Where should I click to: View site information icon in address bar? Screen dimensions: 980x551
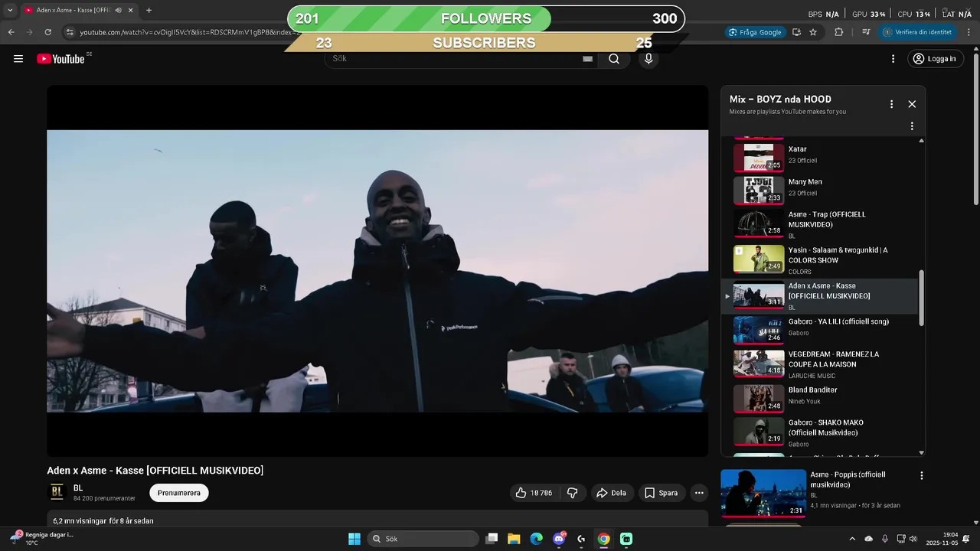click(70, 32)
